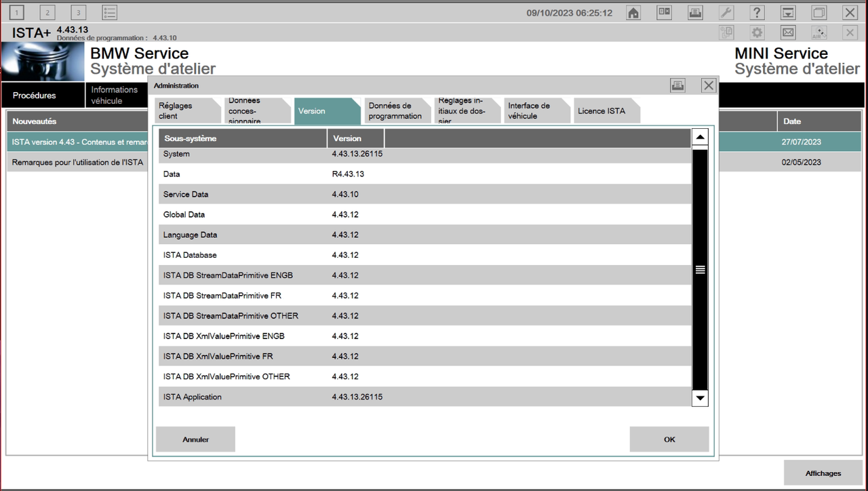
Task: Click the collapse header bar icon
Action: tap(788, 13)
